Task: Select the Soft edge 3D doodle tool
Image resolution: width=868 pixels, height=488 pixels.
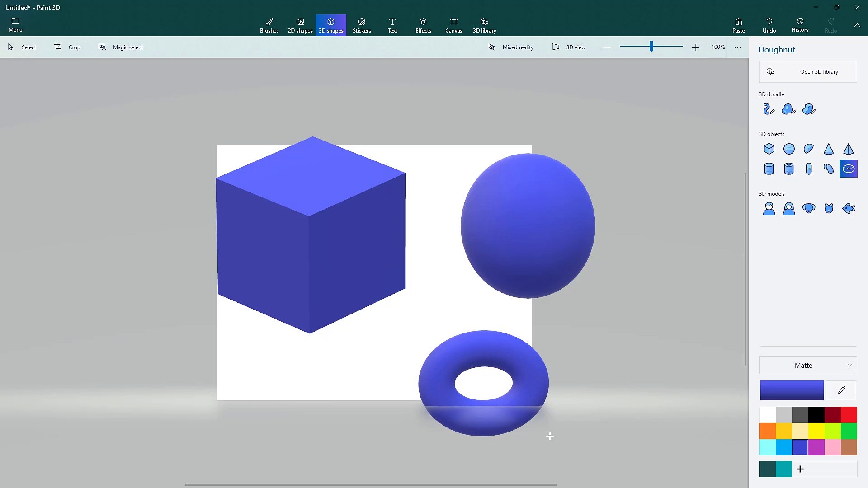Action: [x=788, y=109]
